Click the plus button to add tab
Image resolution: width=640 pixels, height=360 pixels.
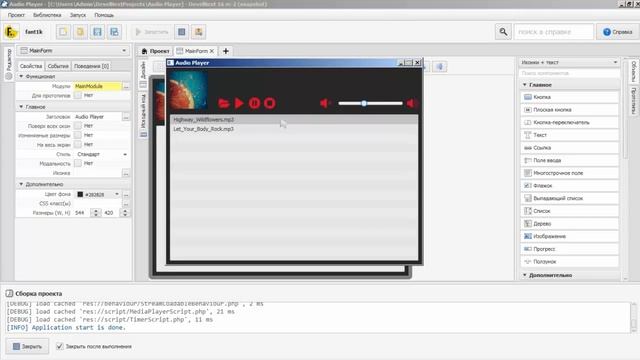[x=226, y=51]
